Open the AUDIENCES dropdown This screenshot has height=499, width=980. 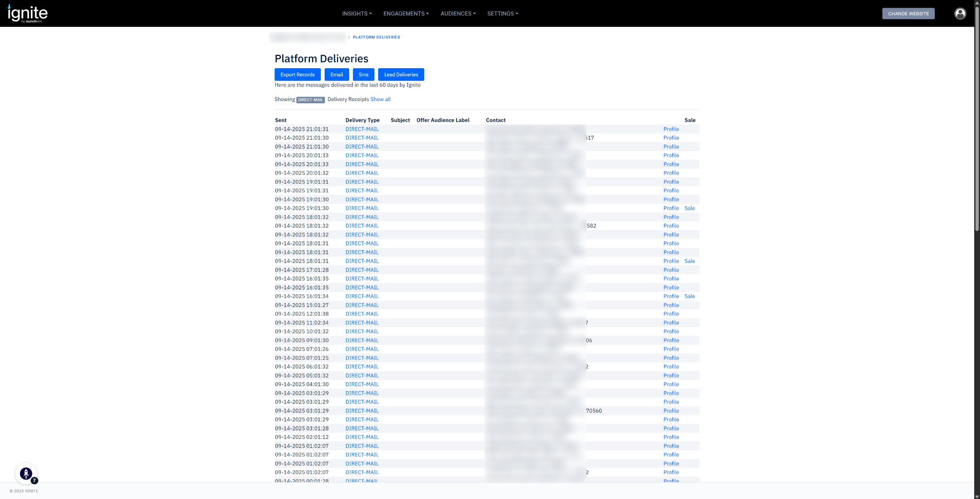coord(458,13)
